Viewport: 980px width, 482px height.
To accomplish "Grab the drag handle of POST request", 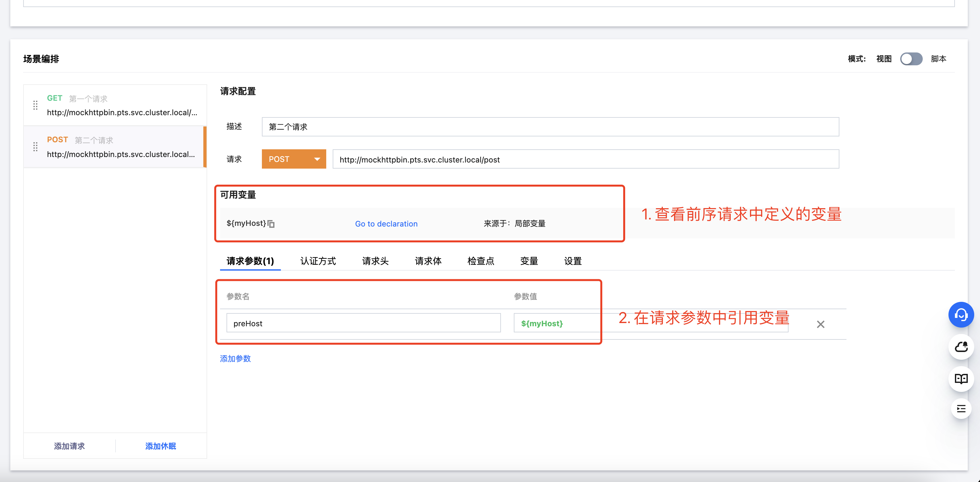I will point(35,147).
